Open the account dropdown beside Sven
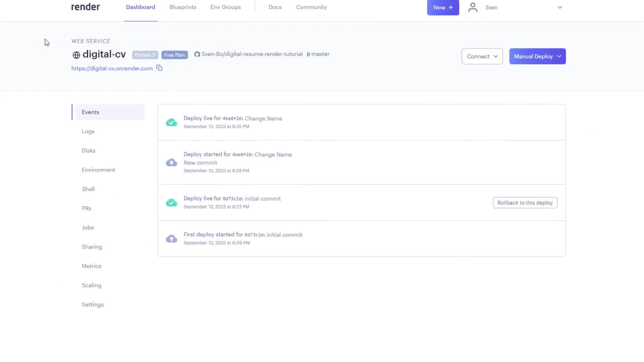 (x=559, y=7)
